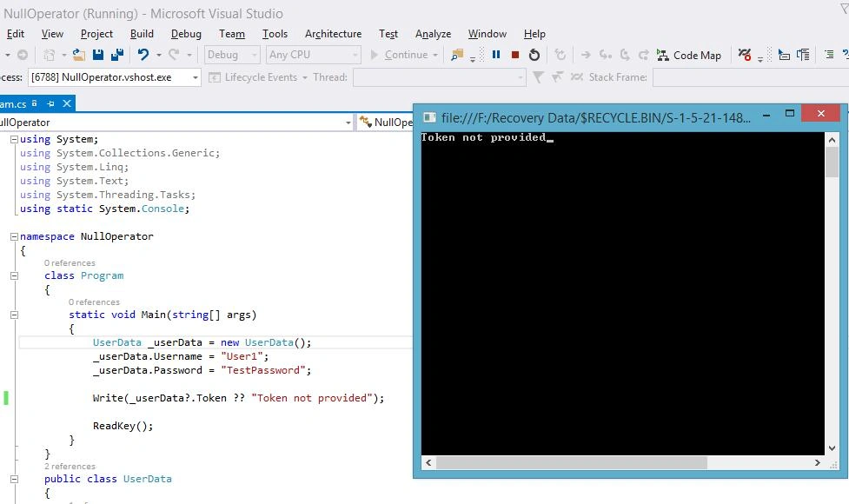
Task: Open the Architecture menu
Action: [x=333, y=34]
